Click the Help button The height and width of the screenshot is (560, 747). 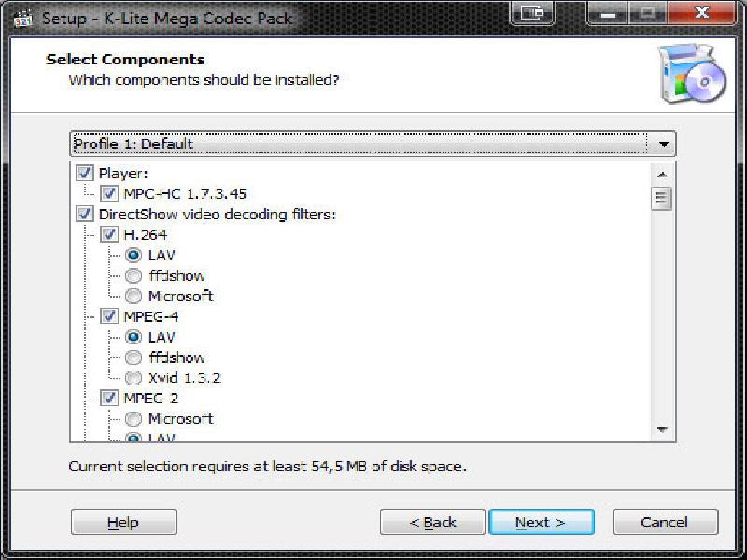point(124,522)
